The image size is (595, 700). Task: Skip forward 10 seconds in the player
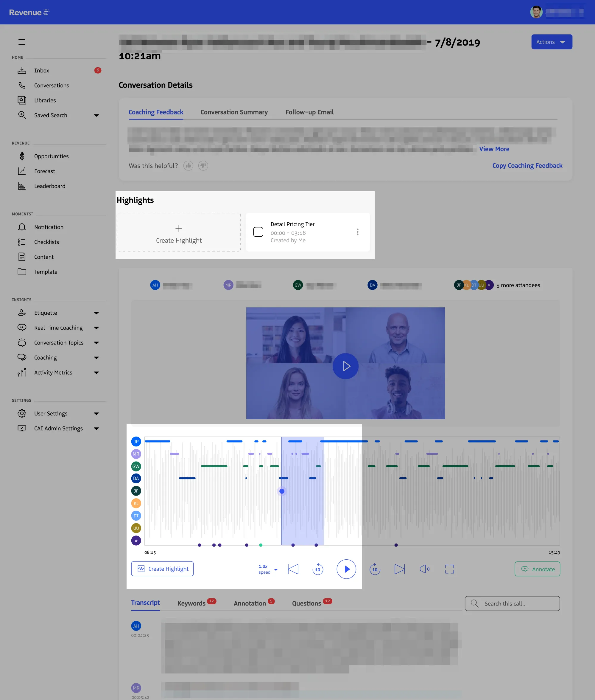point(375,569)
